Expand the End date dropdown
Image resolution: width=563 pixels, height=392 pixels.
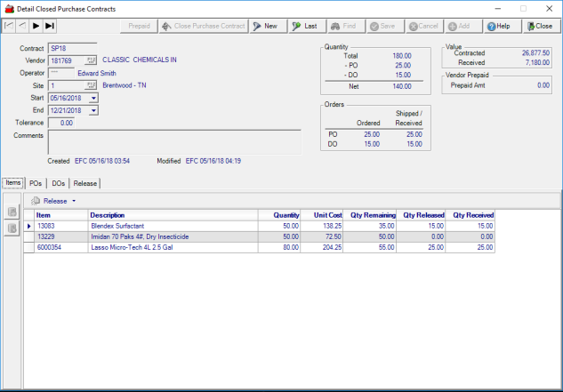point(93,110)
